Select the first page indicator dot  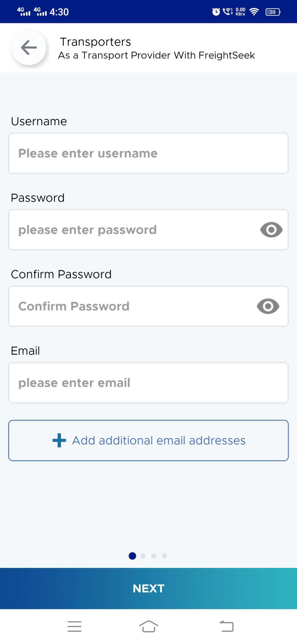(132, 556)
